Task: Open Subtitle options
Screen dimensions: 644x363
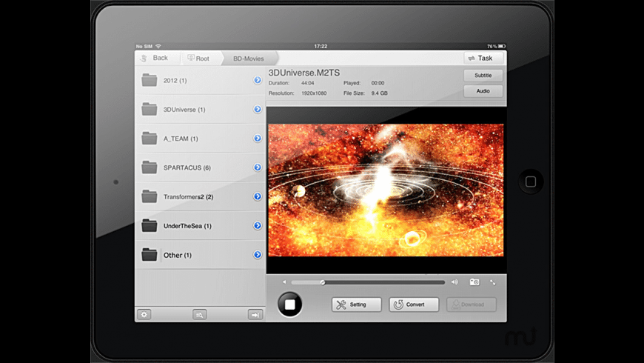Action: 483,76
